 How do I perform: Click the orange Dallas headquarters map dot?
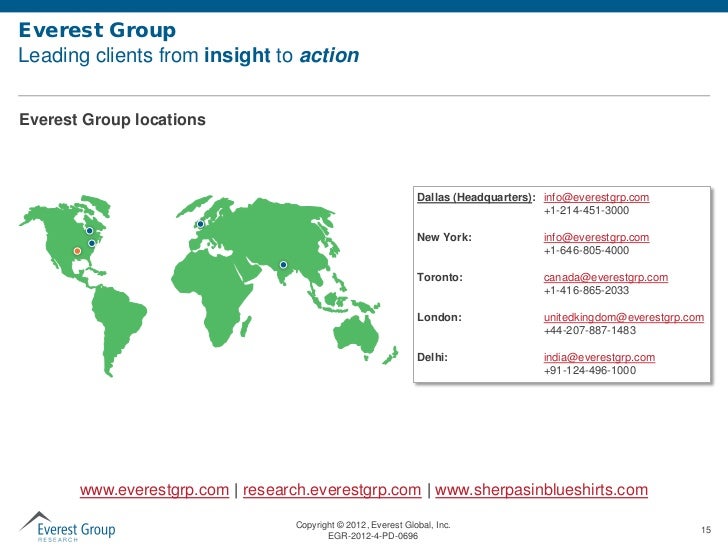(x=78, y=251)
